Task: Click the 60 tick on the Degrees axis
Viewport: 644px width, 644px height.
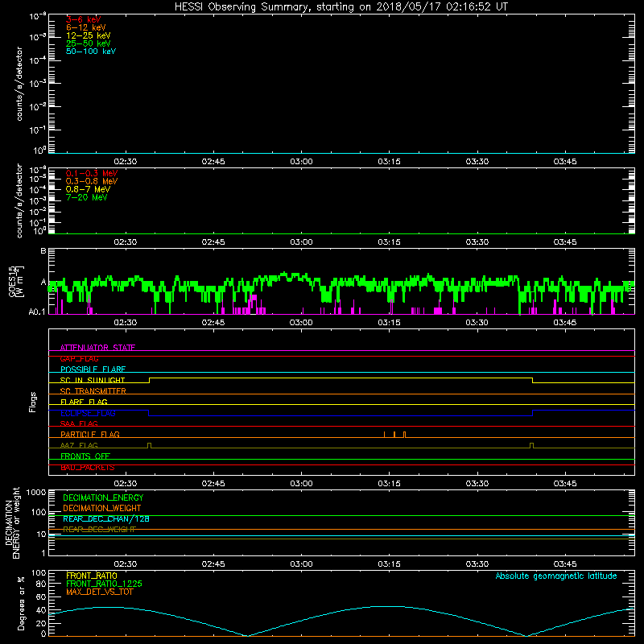Action: tap(42, 597)
